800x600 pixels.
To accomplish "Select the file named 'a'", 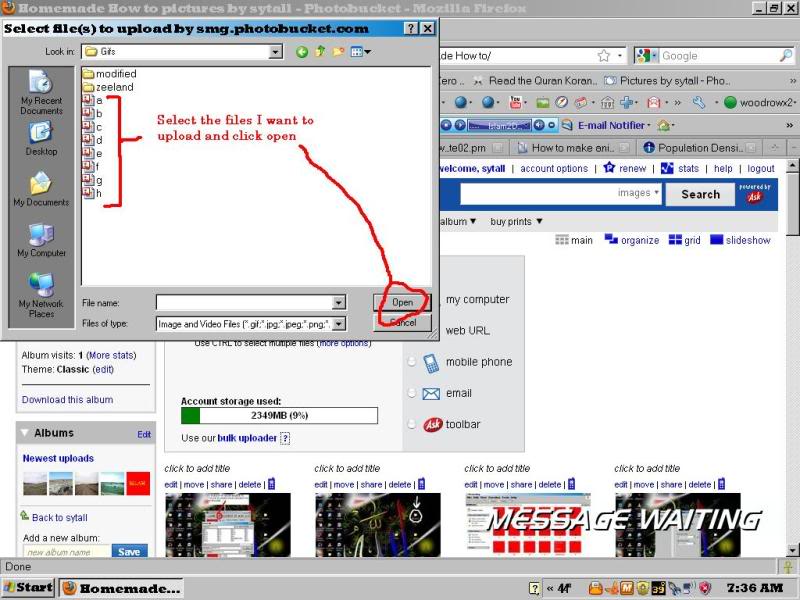I will [93, 100].
